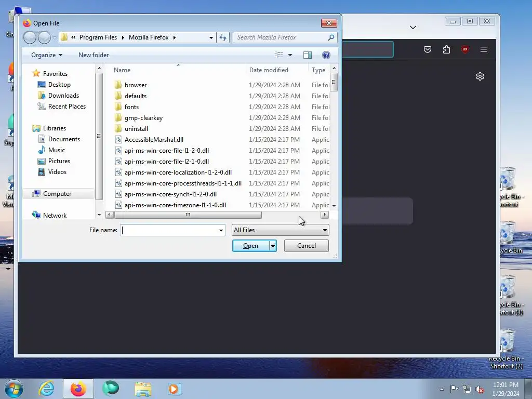The width and height of the screenshot is (532, 399).
Task: Click the file list vertical scrollbar down arrow
Action: [334, 206]
